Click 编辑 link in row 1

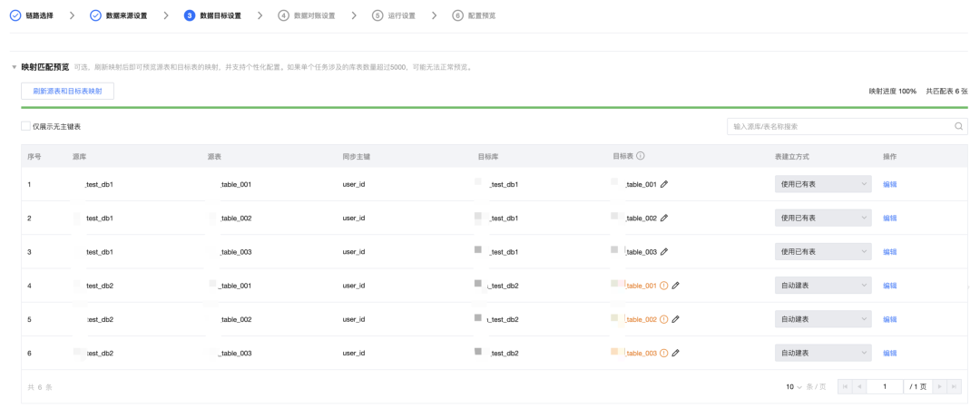[x=889, y=184]
